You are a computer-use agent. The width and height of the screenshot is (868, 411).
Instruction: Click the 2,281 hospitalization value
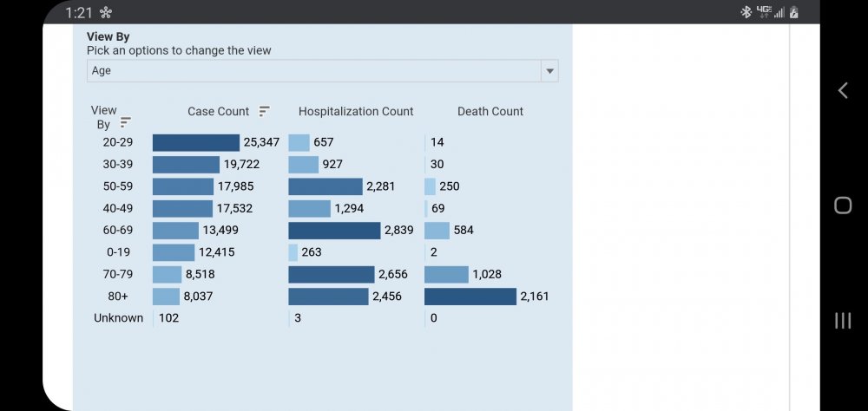point(380,186)
